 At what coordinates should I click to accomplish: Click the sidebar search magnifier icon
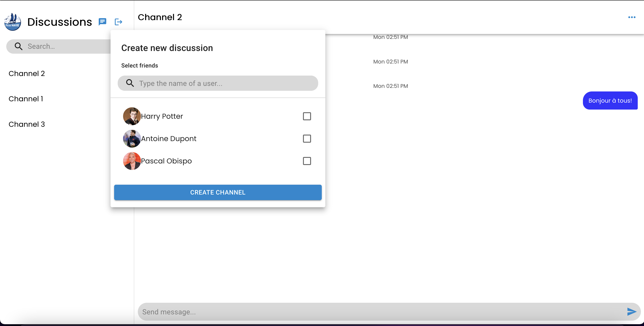tap(19, 46)
